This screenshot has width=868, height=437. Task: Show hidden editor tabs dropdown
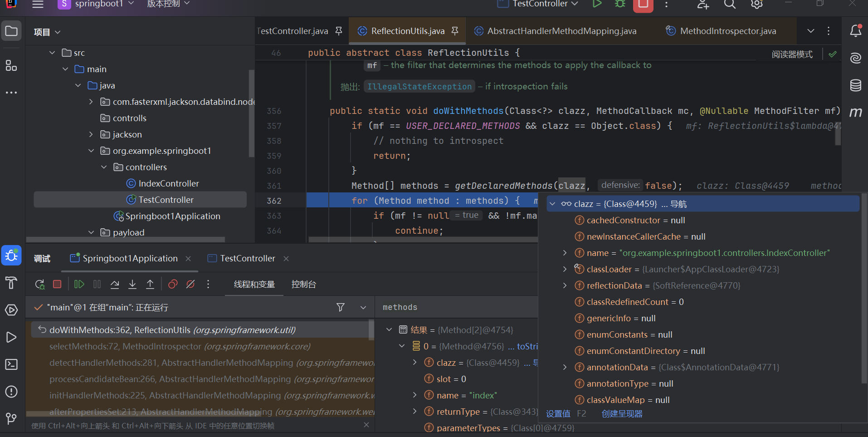click(x=811, y=31)
